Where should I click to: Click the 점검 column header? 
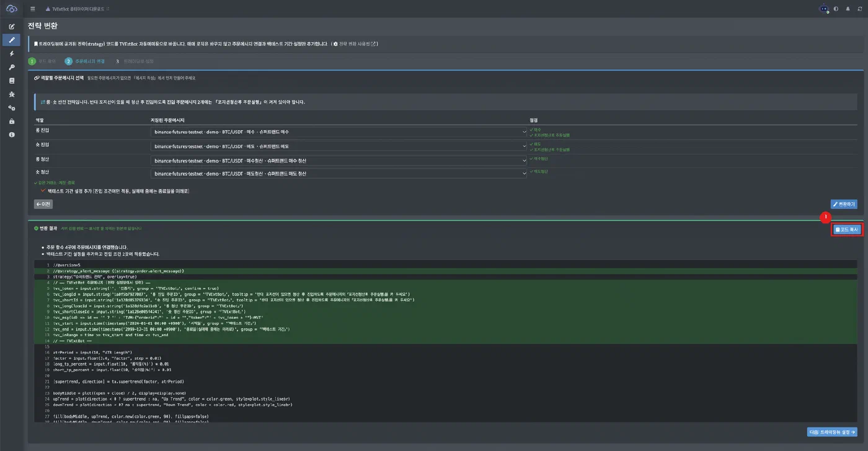tap(534, 120)
